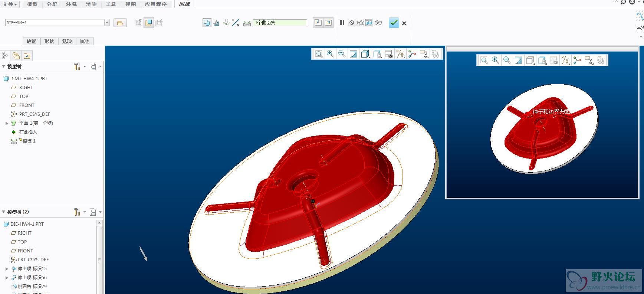This screenshot has width=644, height=294.
Task: Toggle the highlighted reference option next to folder button
Action: [x=149, y=23]
